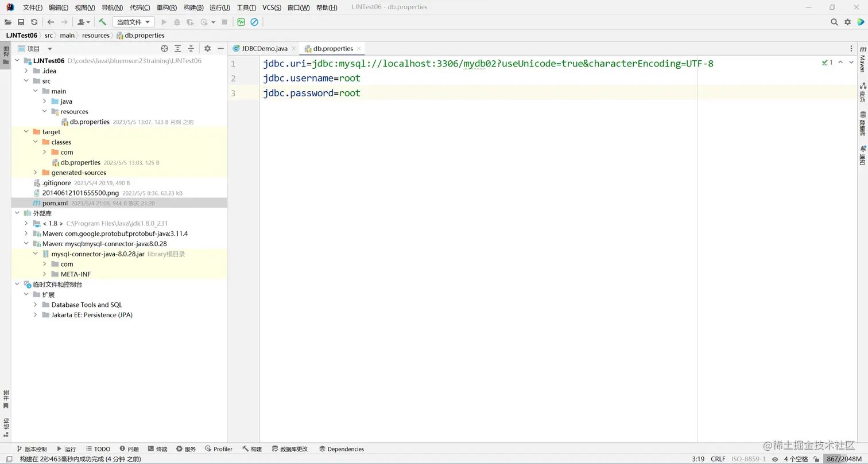Open Search Everywhere magnifier icon
The image size is (868, 464).
(x=834, y=22)
